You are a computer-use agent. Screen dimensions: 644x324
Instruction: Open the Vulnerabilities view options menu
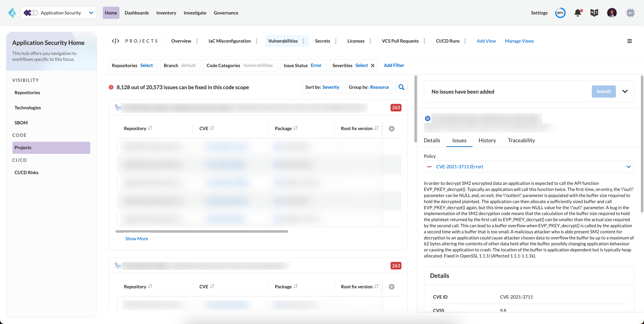point(304,41)
